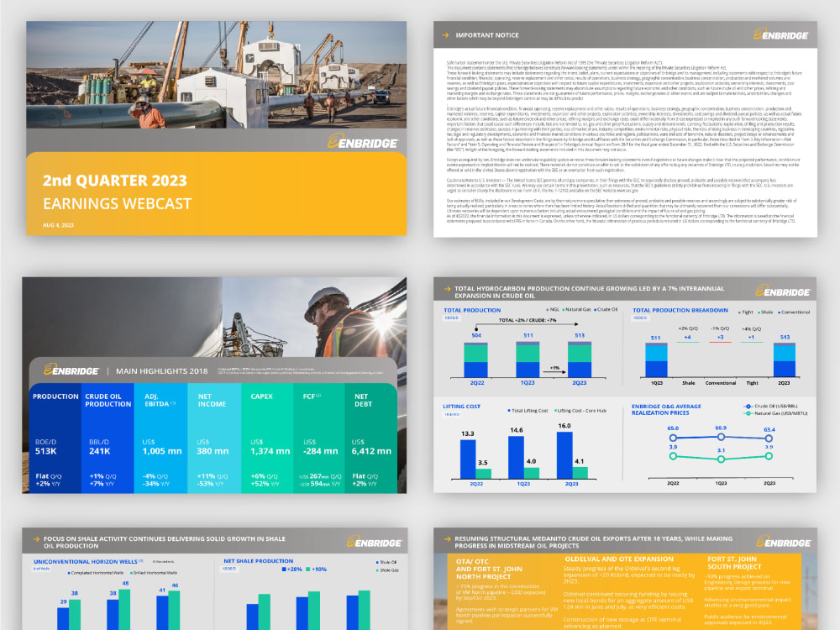840x630 pixels.
Task: Click Enbridge logo on Focus on Shale slide
Action: click(374, 542)
